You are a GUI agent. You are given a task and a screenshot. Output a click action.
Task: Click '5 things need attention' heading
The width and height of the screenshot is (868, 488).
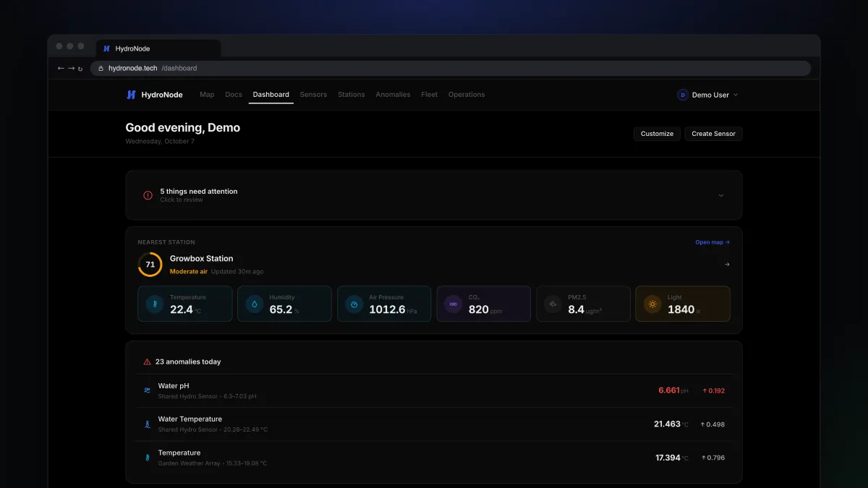click(199, 192)
